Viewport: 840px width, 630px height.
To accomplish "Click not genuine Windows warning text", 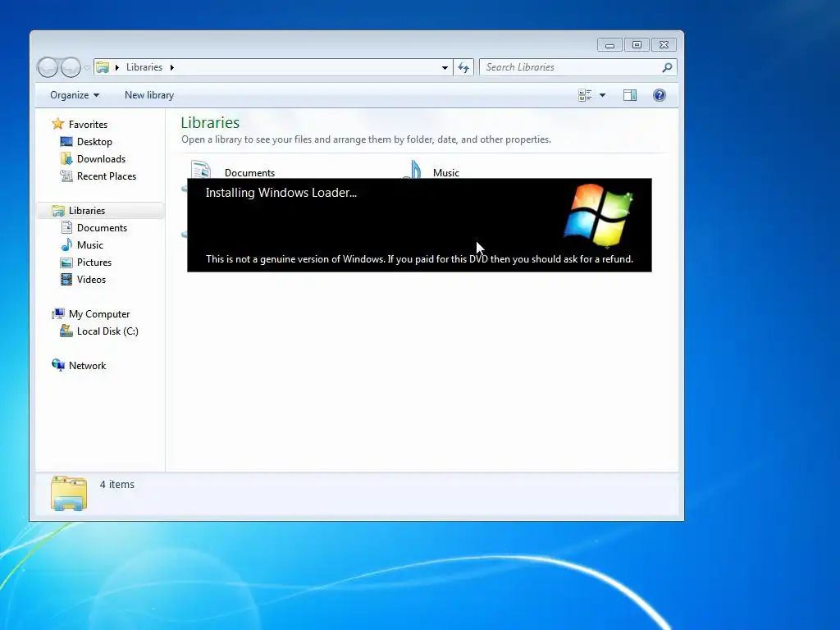I will 419,259.
